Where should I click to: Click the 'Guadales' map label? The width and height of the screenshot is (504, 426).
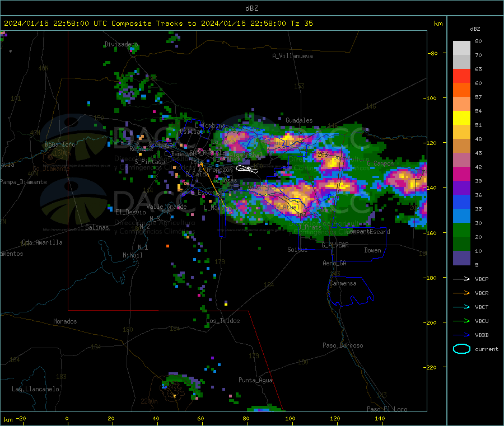pos(299,120)
